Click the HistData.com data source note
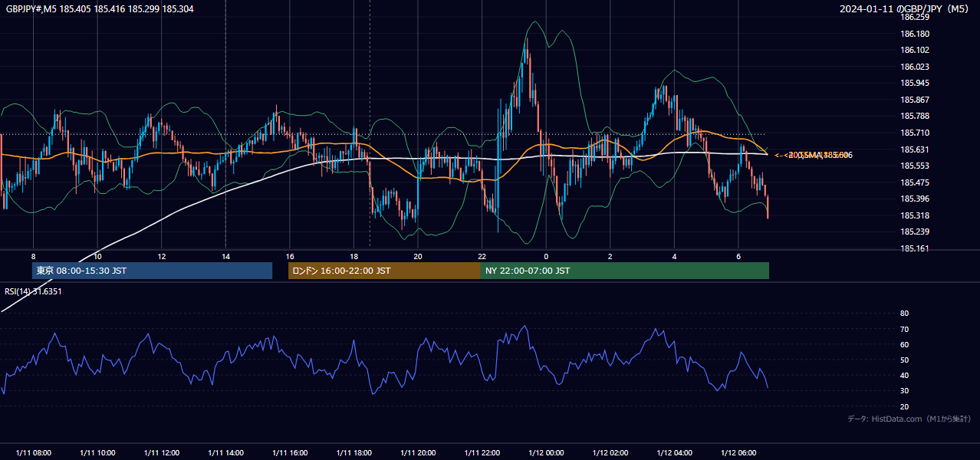Screen dimensions: 980x460 coord(909,419)
